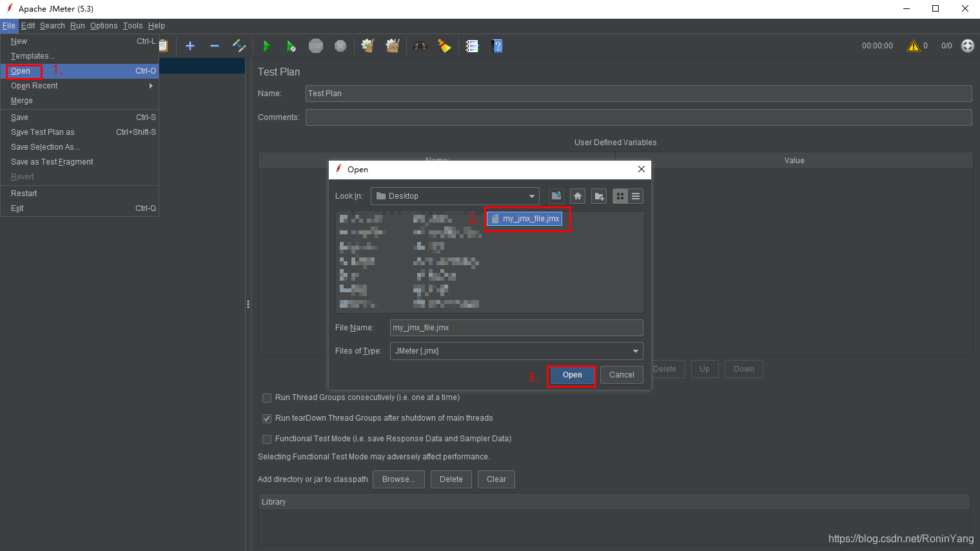Viewport: 980px width, 551px height.
Task: Click the Paste clipboard toolbar icon
Action: pos(163,46)
